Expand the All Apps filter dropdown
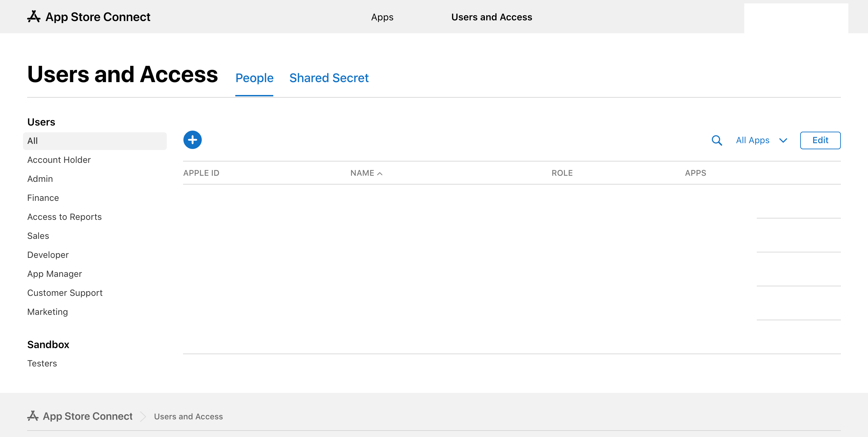Viewport: 868px width, 437px height. tap(762, 140)
